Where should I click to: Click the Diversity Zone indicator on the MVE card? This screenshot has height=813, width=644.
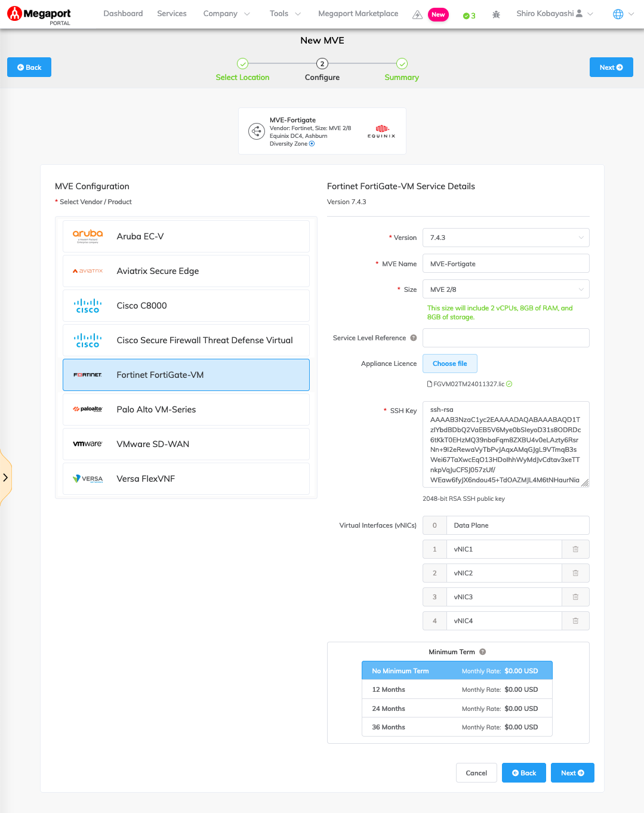click(312, 143)
